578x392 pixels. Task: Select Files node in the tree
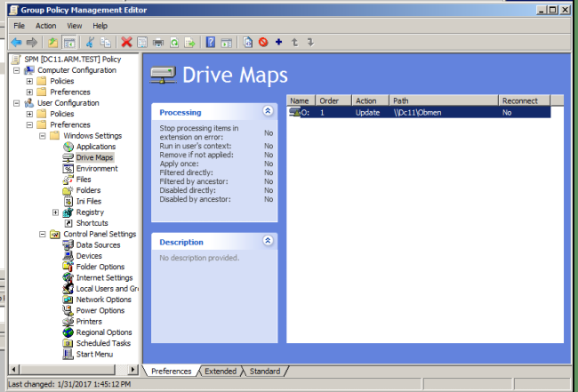pos(84,180)
